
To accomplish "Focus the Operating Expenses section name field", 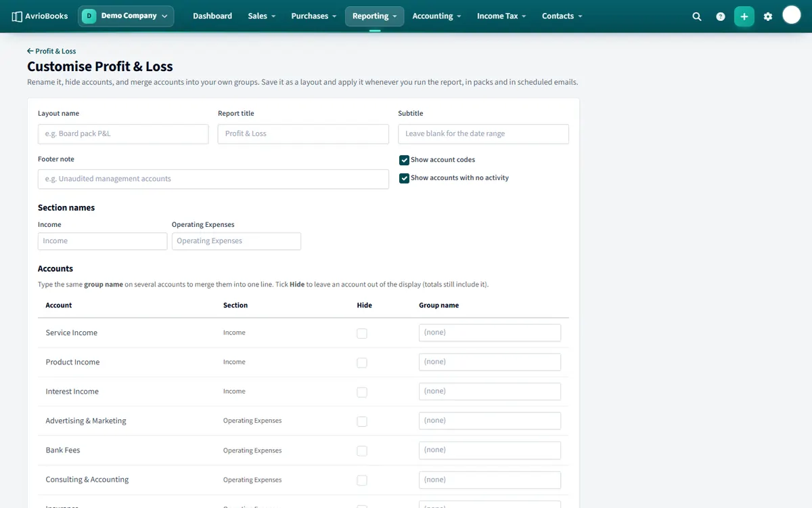I will (x=236, y=241).
